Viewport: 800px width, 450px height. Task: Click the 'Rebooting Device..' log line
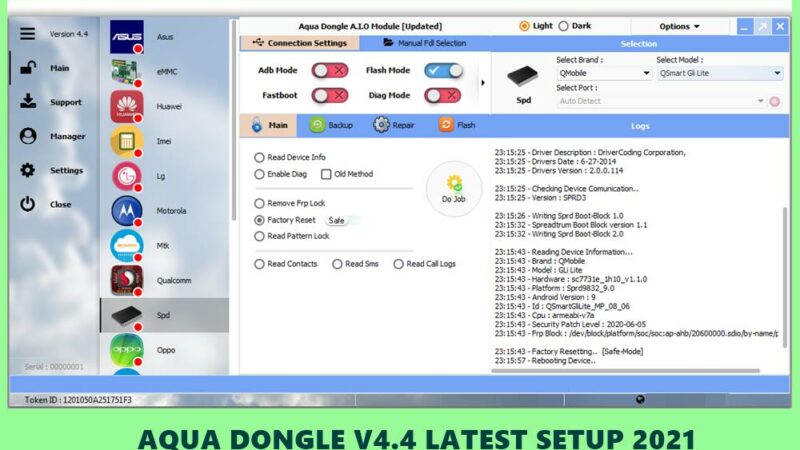pyautogui.click(x=545, y=361)
